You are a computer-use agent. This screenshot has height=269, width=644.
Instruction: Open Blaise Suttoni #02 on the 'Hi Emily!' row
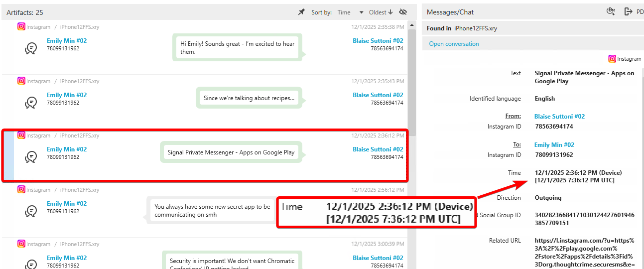[x=378, y=41]
